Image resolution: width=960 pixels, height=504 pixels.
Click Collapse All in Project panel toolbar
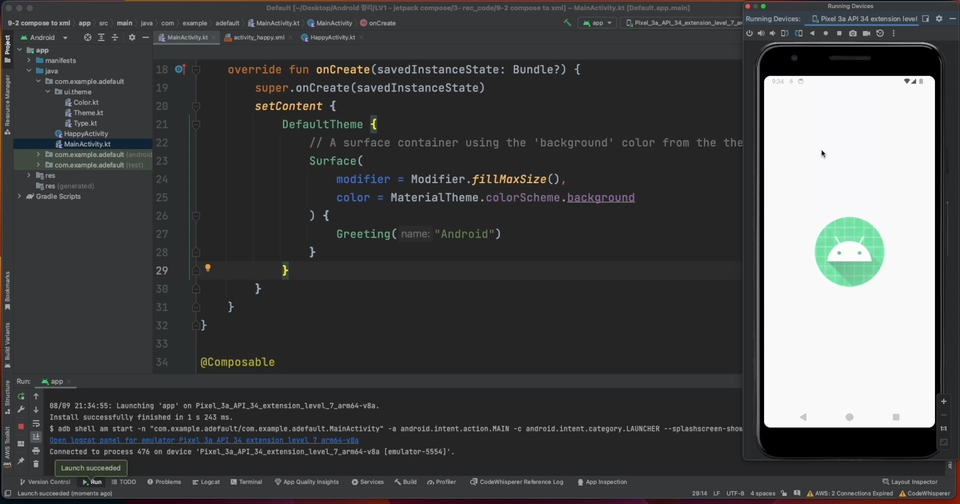tap(114, 37)
